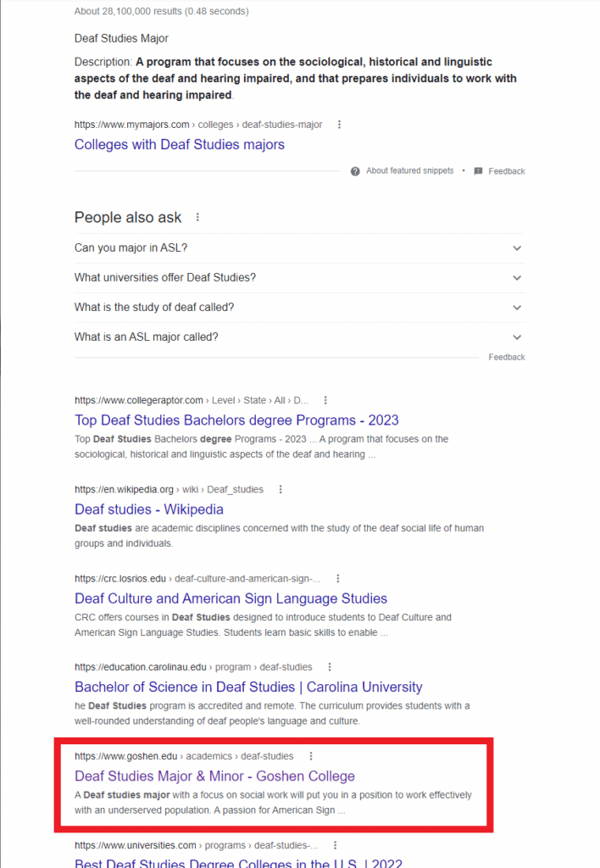Click the https://www.goshen.edu URL breadcrumb

pos(184,756)
